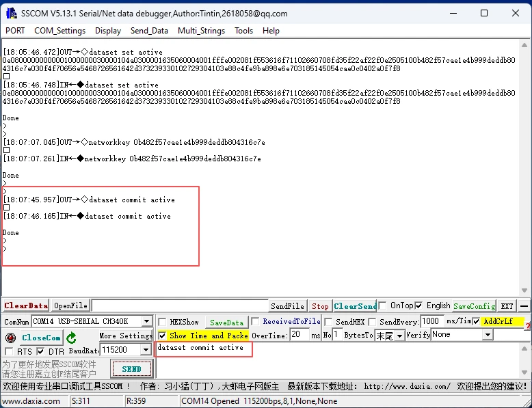The width and height of the screenshot is (532, 408).
Task: Uncheck the AddCrLf option
Action: coord(477,321)
